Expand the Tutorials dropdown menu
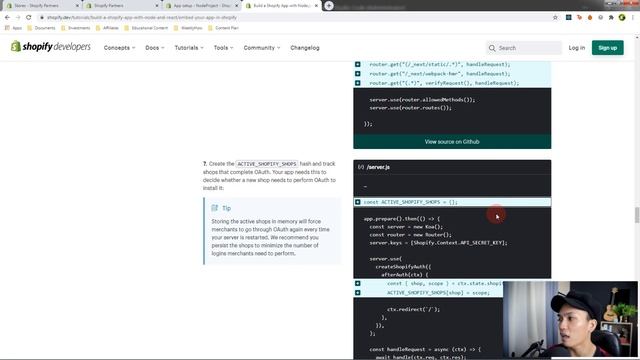The width and height of the screenshot is (640, 360). 189,48
